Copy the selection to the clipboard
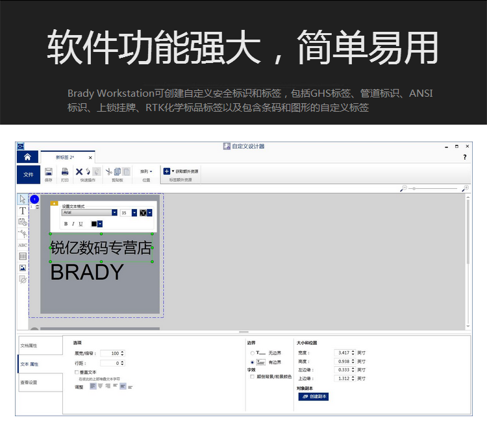 [118, 171]
